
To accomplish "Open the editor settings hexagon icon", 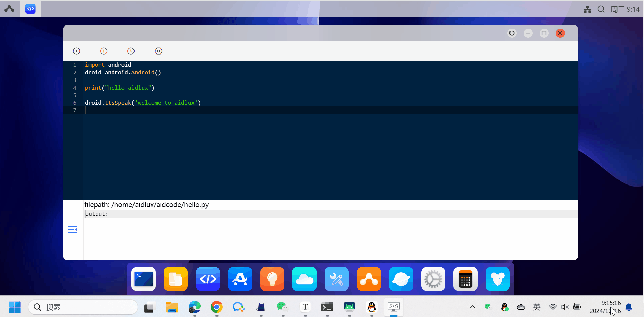I will coord(159,51).
